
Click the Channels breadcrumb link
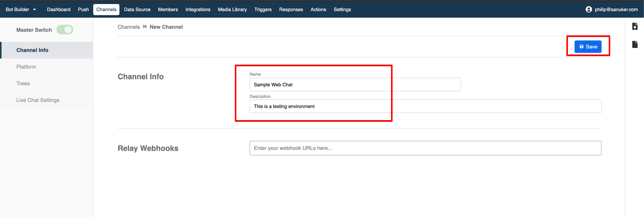(128, 27)
